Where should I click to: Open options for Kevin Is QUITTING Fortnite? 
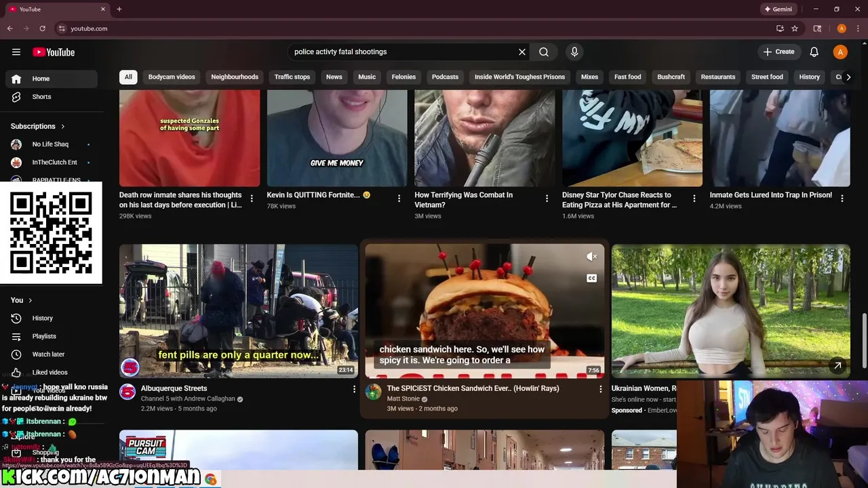click(x=399, y=199)
